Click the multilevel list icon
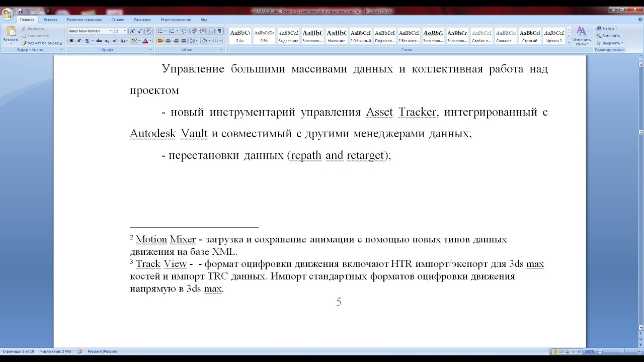 point(183,31)
